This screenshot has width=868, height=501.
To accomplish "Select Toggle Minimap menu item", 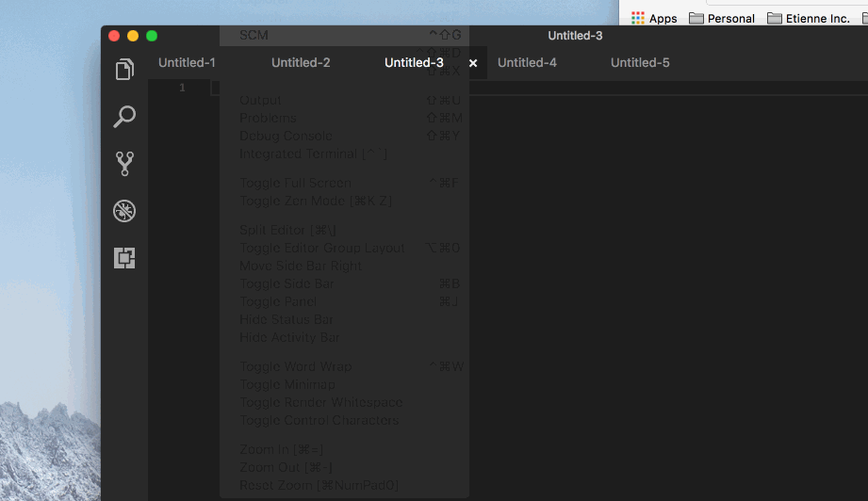I will [344, 384].
